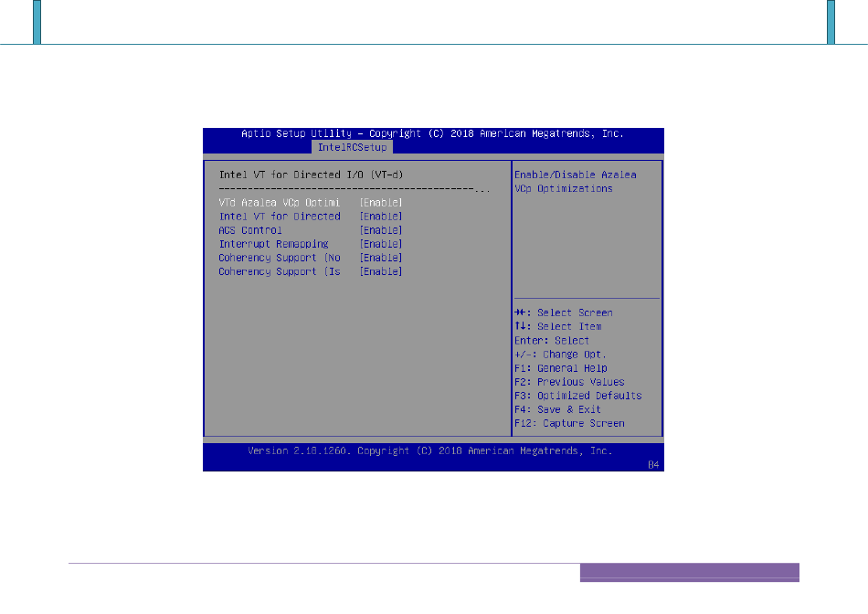Select Coherency Support (Is item
Viewport: 868px width, 614px height.
click(280, 272)
